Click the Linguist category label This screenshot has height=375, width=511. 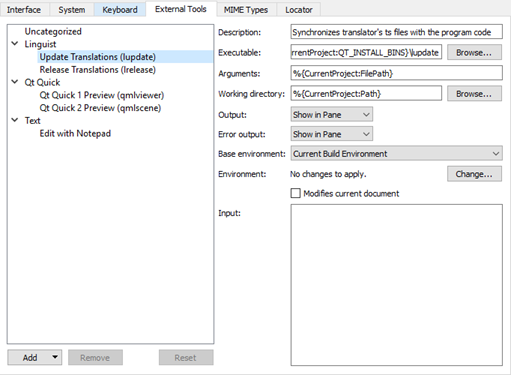pyautogui.click(x=40, y=44)
